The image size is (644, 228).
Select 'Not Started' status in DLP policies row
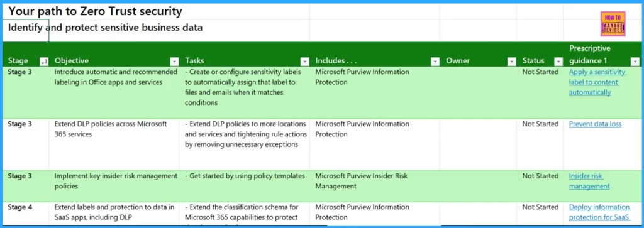coord(540,144)
